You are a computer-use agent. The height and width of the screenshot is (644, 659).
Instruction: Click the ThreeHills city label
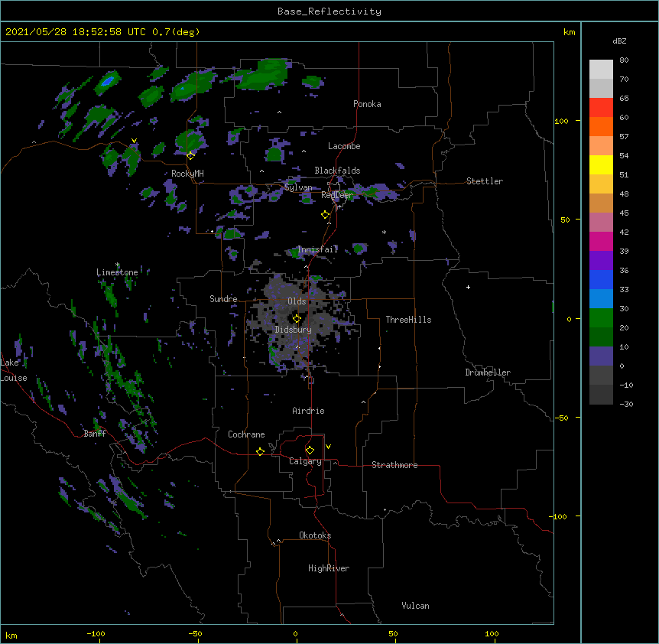point(408,320)
